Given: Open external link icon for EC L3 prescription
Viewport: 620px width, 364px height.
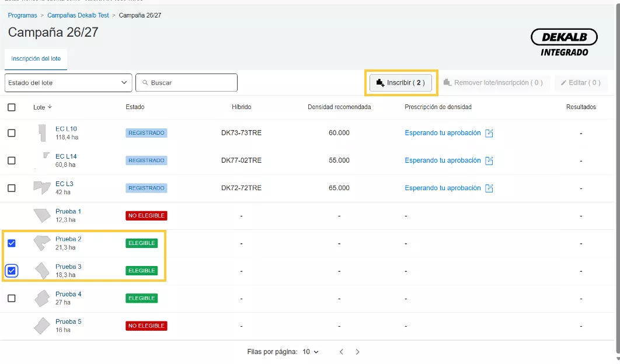Looking at the screenshot, I should click(489, 188).
